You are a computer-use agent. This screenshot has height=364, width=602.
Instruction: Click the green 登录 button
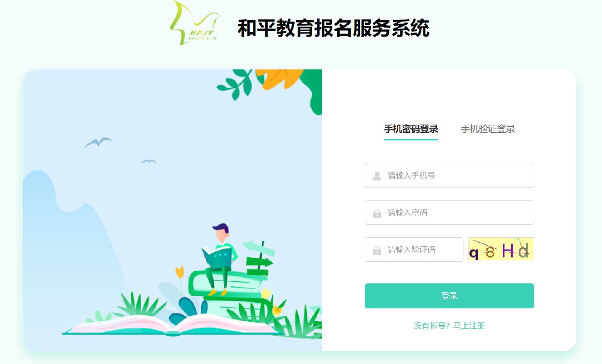(449, 296)
